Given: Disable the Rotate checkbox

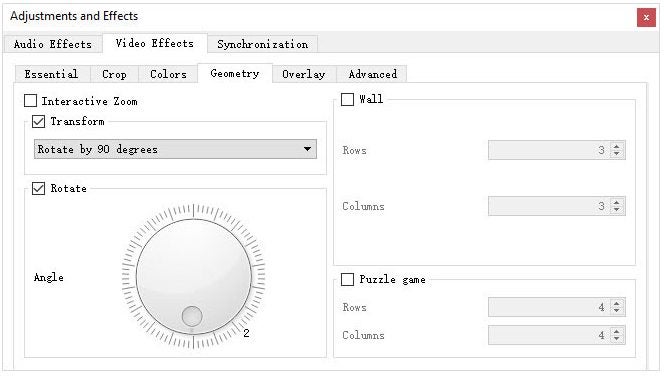Looking at the screenshot, I should (39, 188).
